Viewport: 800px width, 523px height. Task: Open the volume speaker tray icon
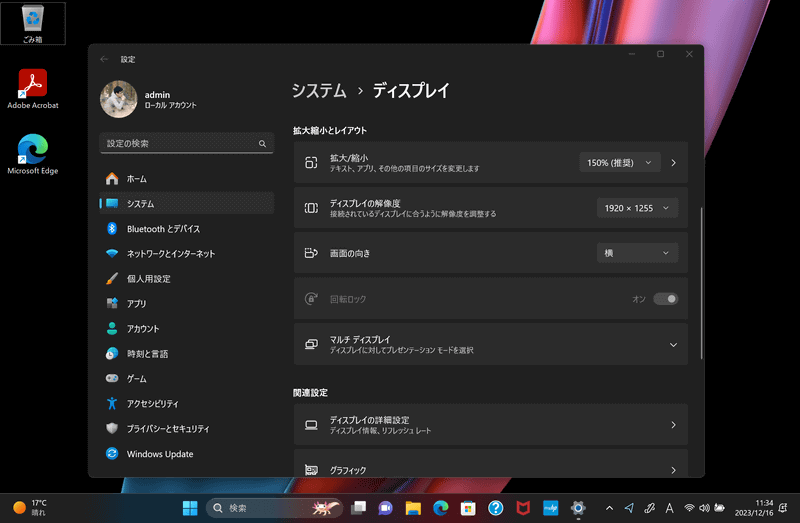pos(705,508)
